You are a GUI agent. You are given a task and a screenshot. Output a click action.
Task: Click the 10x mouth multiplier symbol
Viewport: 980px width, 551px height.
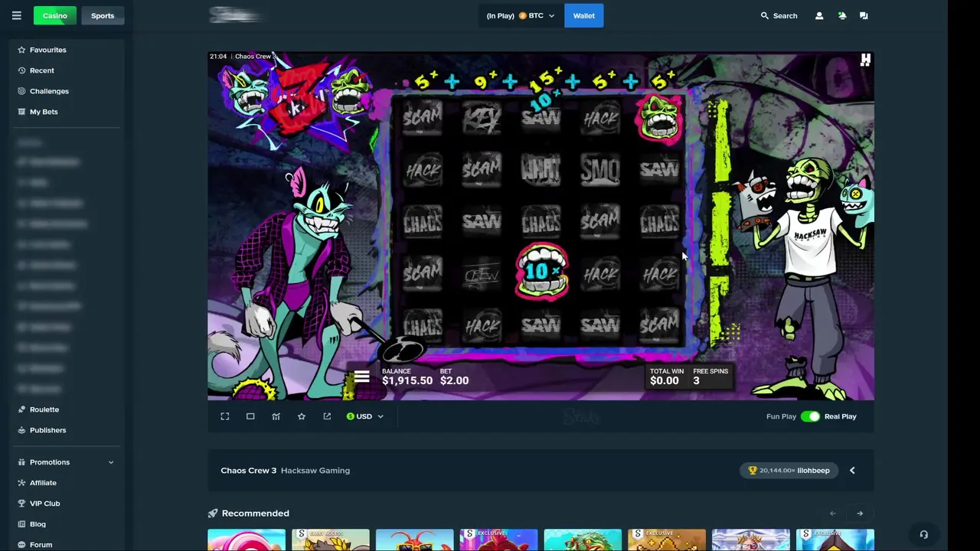pos(541,271)
